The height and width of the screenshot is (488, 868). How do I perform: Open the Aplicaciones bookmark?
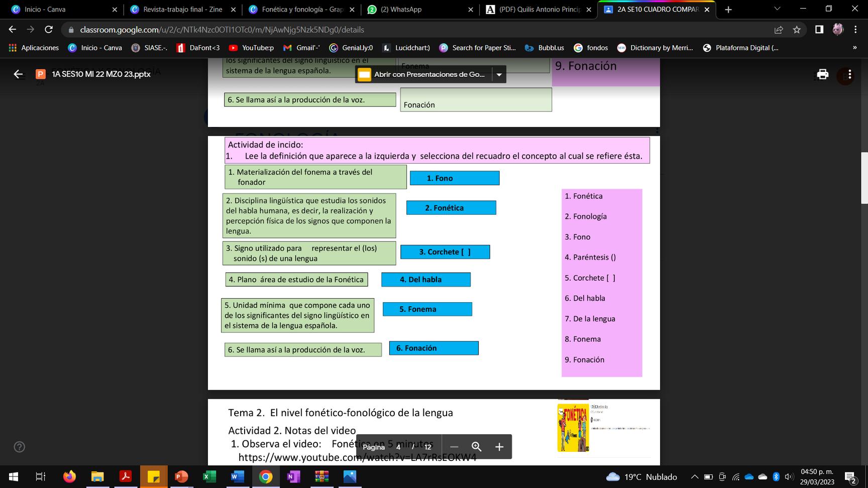pos(34,48)
